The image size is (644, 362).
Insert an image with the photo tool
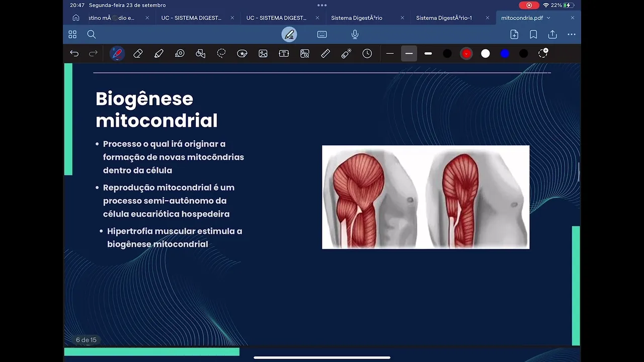(263, 53)
